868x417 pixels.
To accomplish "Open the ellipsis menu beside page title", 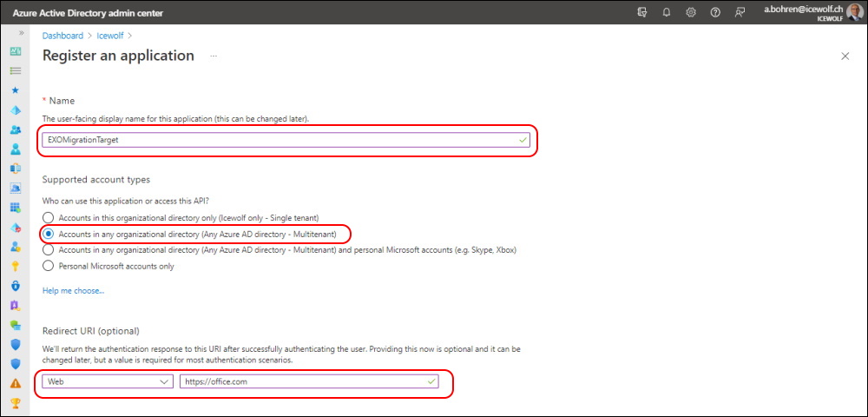I will tap(214, 56).
